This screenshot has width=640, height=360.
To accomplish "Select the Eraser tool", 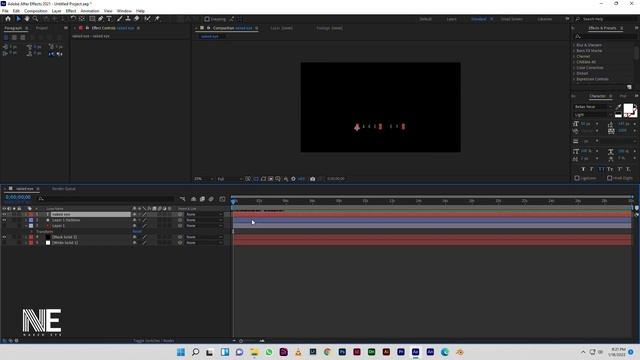I will tap(136, 19).
